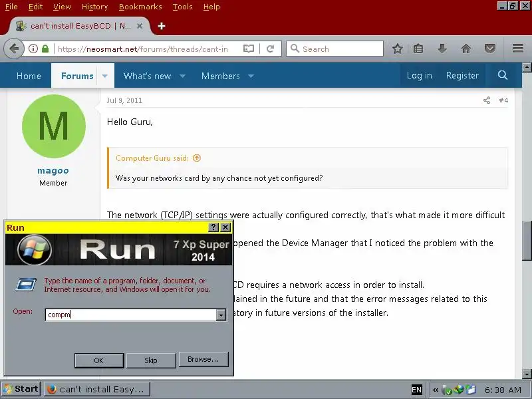Screen dimensions: 532x399
Task: Open Pocket icon in toolbar
Action: pyautogui.click(x=489, y=49)
